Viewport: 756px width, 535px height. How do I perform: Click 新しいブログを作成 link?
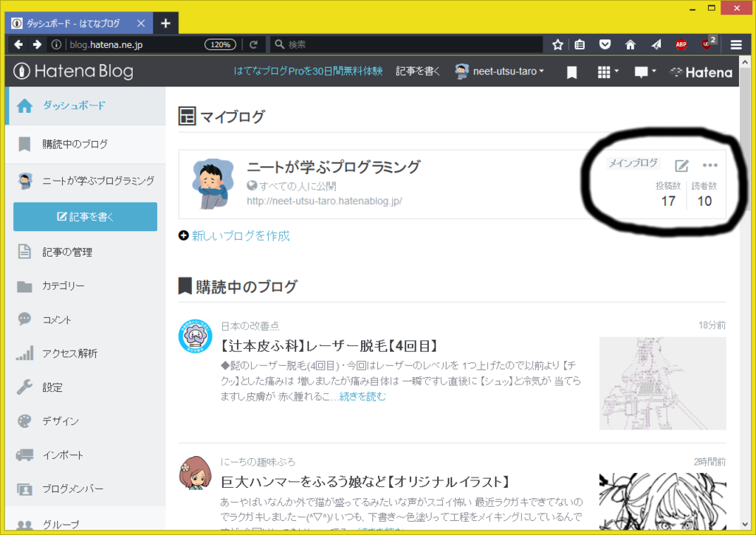click(241, 235)
